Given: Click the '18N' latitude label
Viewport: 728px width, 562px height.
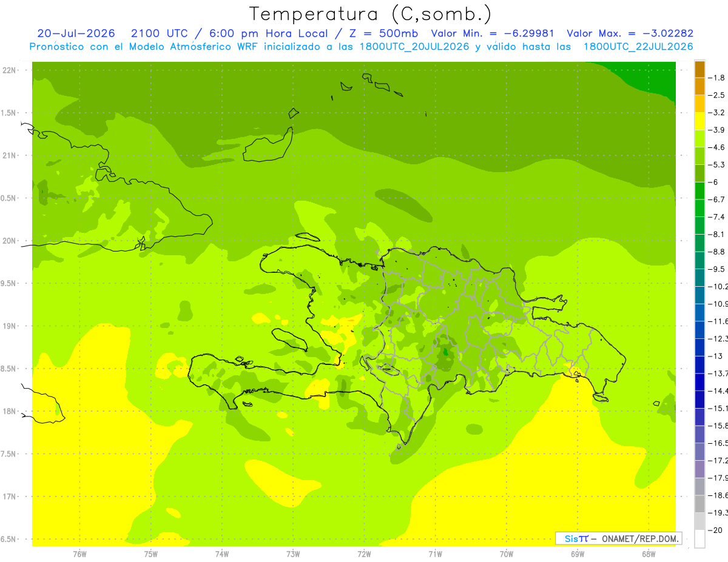Looking at the screenshot, I should pyautogui.click(x=10, y=411).
